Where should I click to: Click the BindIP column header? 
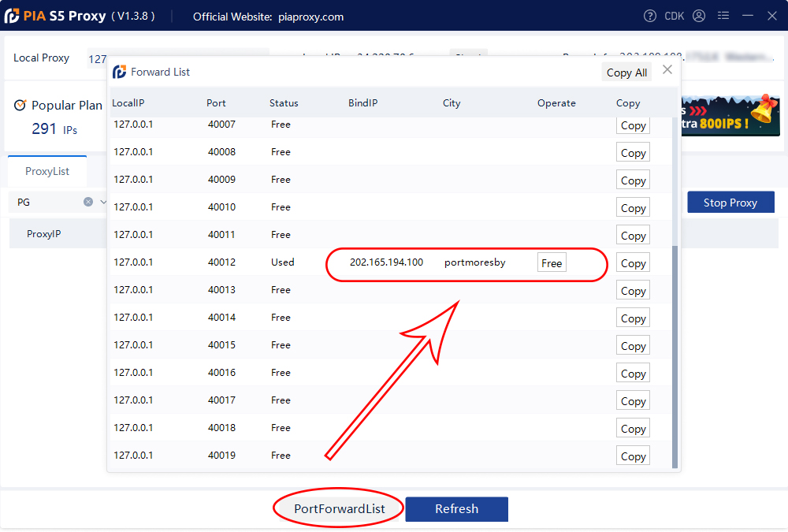pyautogui.click(x=362, y=102)
